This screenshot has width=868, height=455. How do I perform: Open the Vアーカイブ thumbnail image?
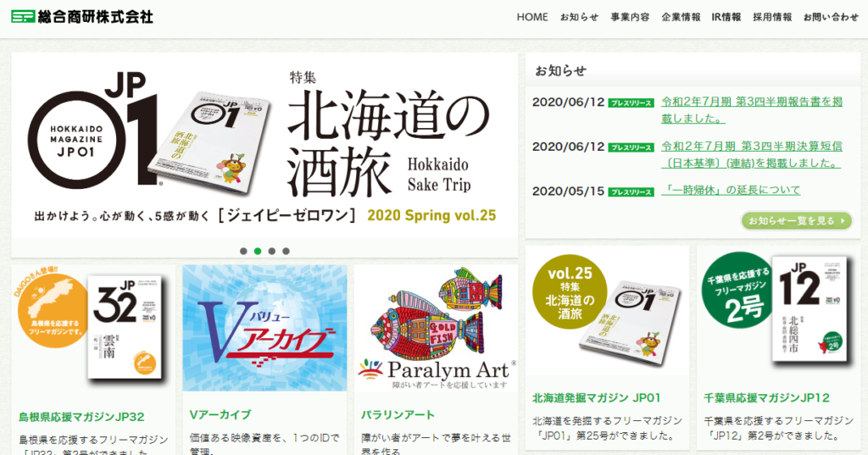(264, 328)
